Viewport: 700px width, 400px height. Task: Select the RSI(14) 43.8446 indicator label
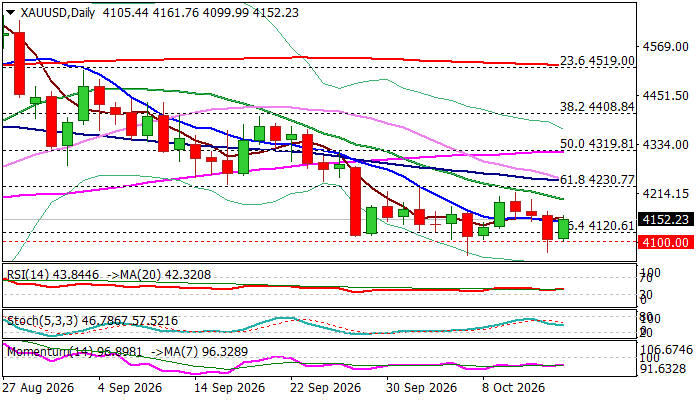pos(53,275)
